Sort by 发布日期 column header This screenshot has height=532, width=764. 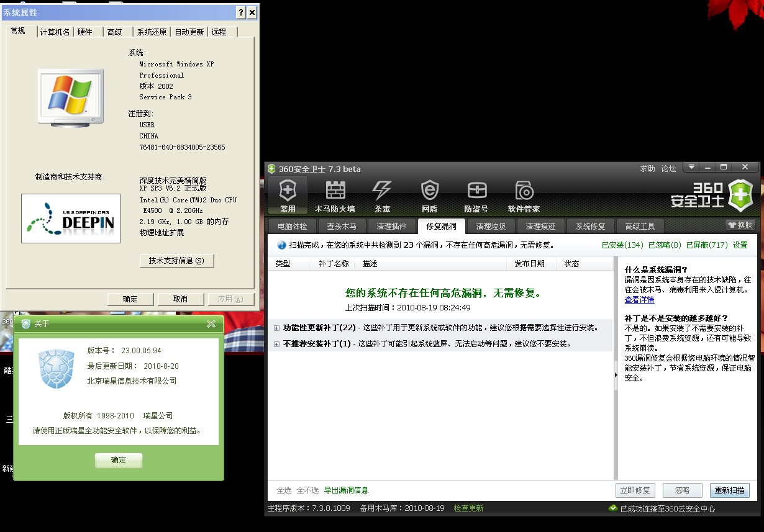(532, 264)
